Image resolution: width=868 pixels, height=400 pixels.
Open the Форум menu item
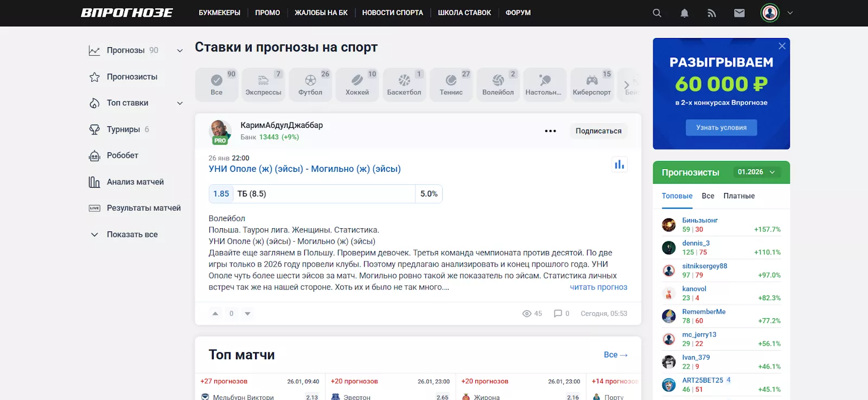(x=518, y=12)
